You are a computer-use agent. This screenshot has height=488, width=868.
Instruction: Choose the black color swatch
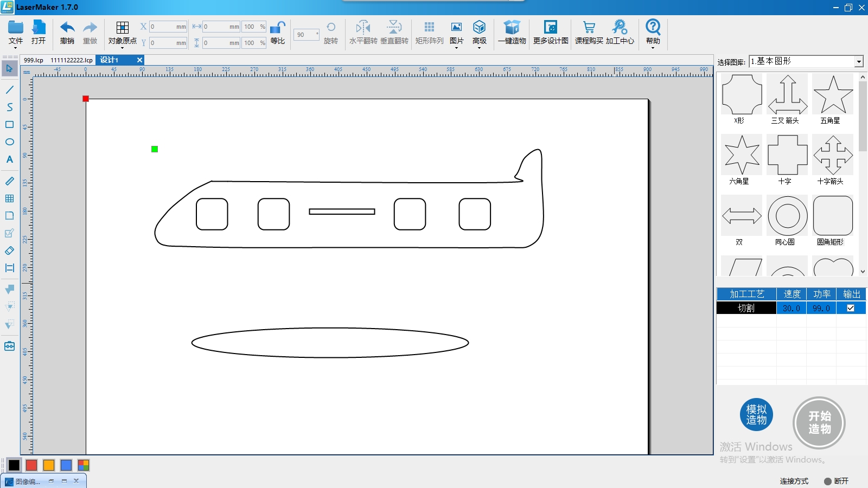pyautogui.click(x=14, y=465)
